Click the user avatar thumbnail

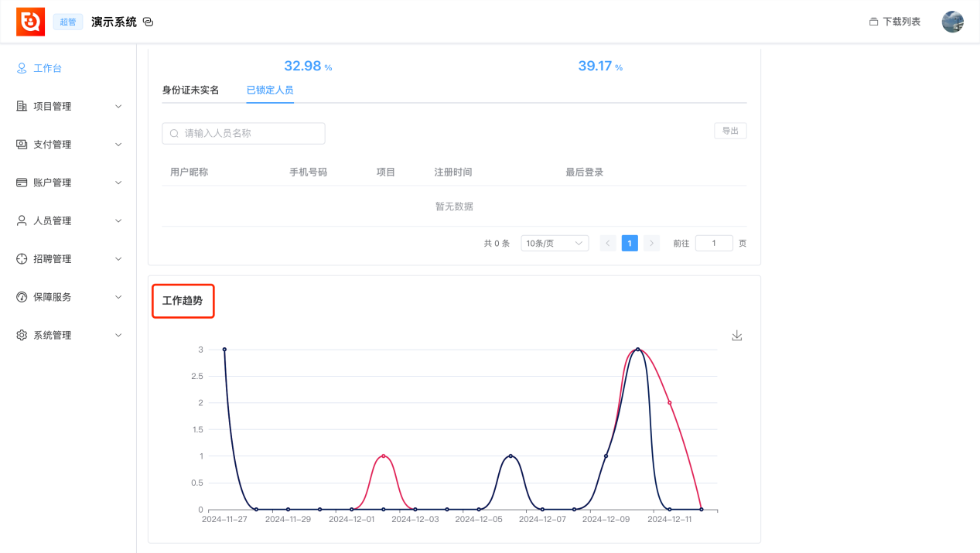pos(952,22)
